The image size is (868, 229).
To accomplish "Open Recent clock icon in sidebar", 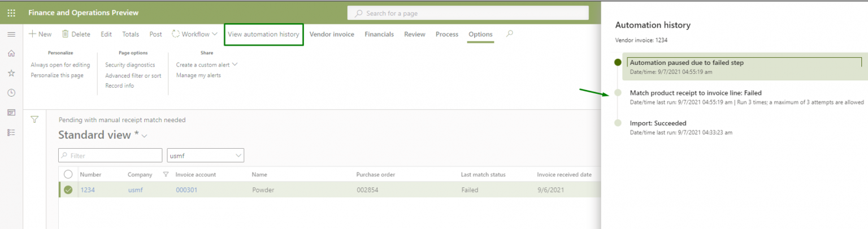I will 11,93.
